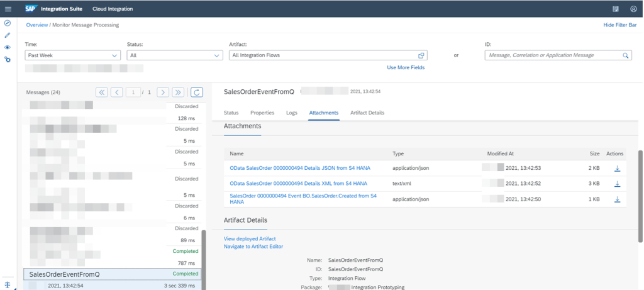The image size is (644, 290).
Task: Click the ID message search field
Action: pyautogui.click(x=558, y=55)
